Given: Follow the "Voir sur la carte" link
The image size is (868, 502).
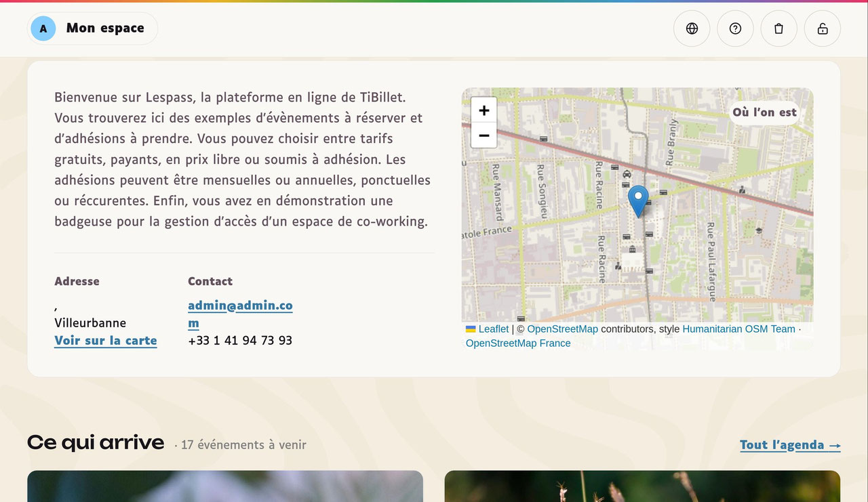Looking at the screenshot, I should click(x=106, y=341).
